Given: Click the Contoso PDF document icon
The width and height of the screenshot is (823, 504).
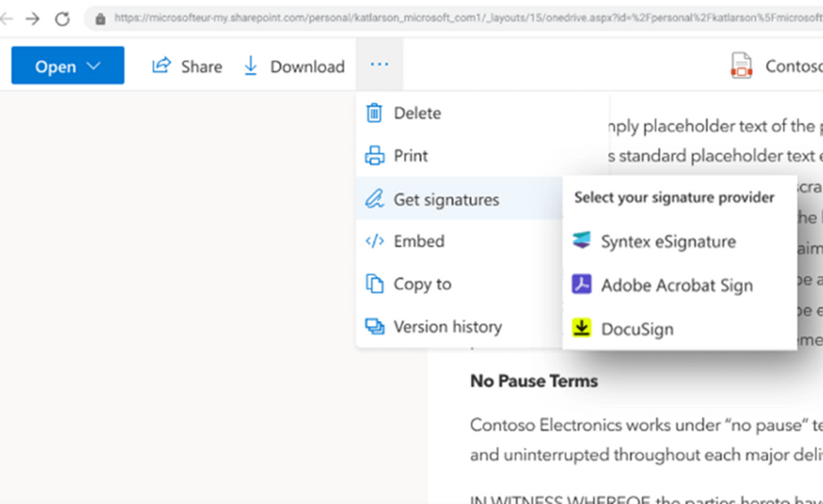Looking at the screenshot, I should 741,65.
